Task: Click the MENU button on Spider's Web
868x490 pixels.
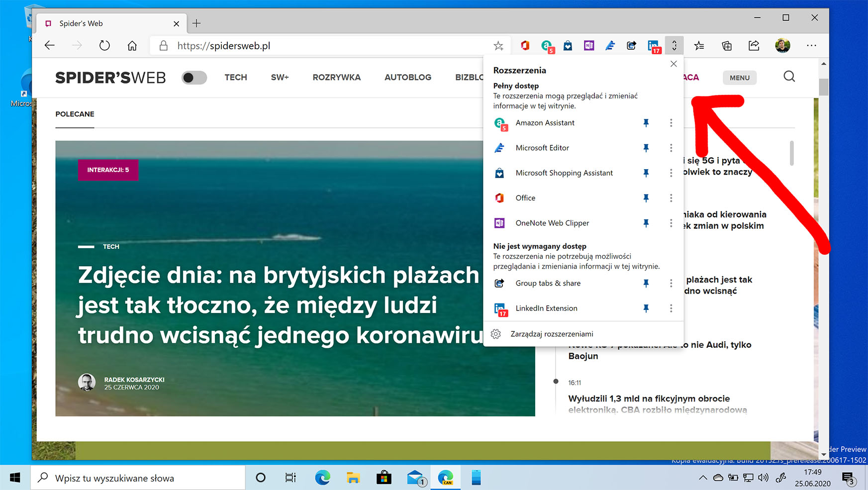Action: pyautogui.click(x=740, y=78)
